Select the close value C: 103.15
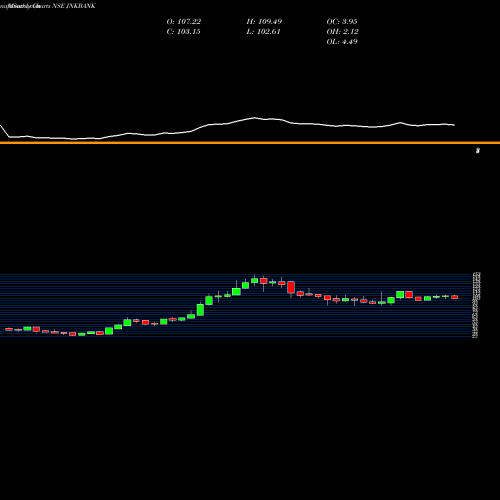Image resolution: width=500 pixels, height=500 pixels. tap(183, 32)
